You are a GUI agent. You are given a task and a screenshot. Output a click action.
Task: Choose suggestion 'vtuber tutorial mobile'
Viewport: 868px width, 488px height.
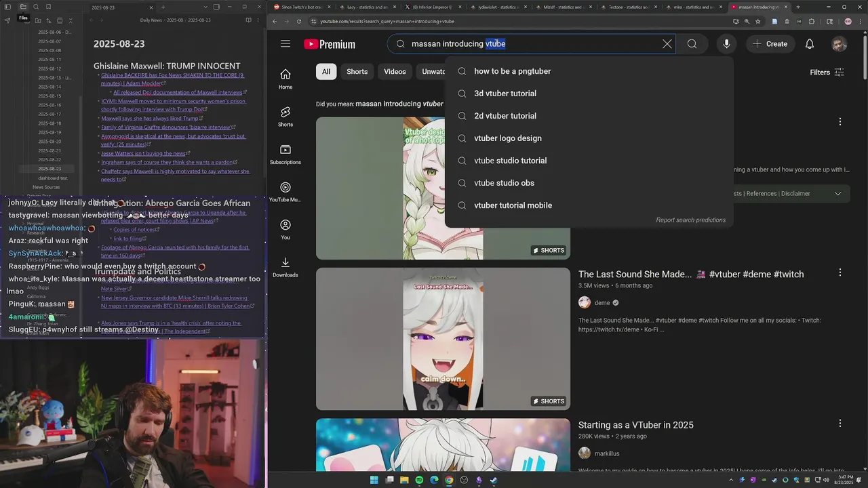pyautogui.click(x=589, y=205)
